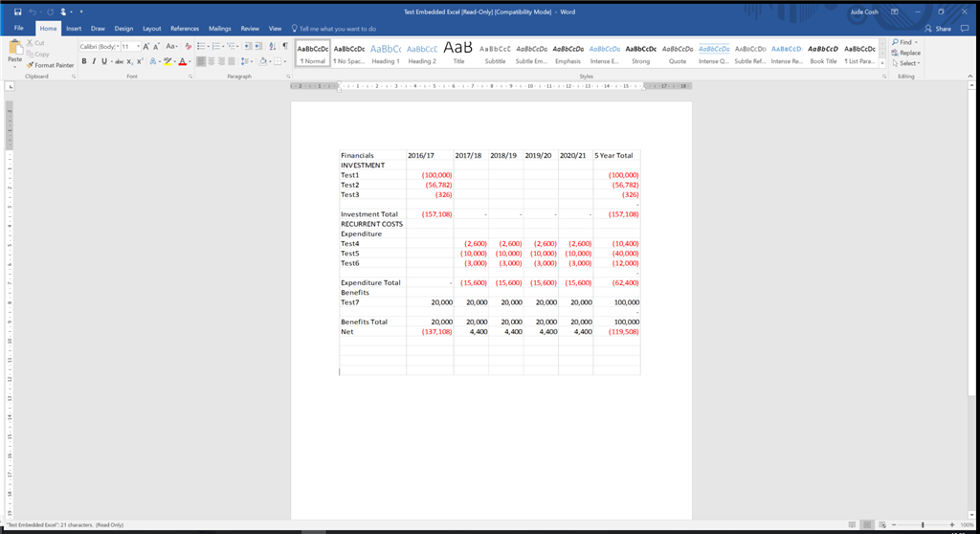The image size is (980, 534).
Task: Click the Paste clipboard icon
Action: 15,48
